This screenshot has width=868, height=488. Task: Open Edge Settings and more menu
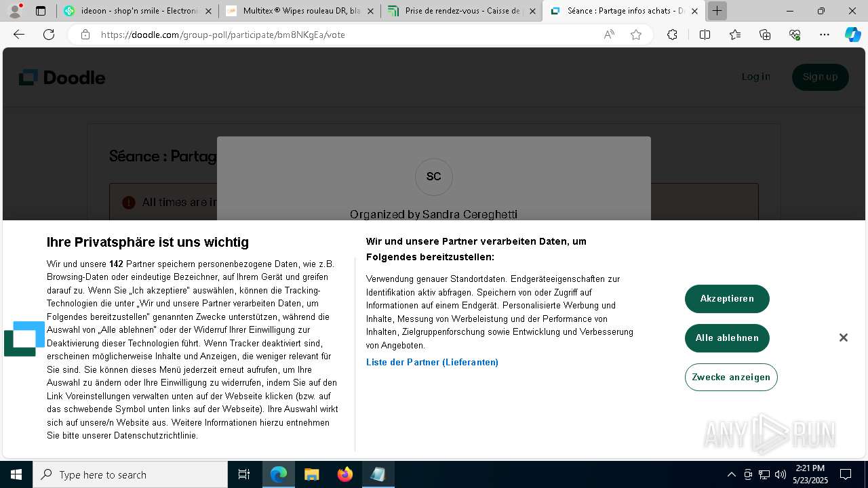(825, 35)
